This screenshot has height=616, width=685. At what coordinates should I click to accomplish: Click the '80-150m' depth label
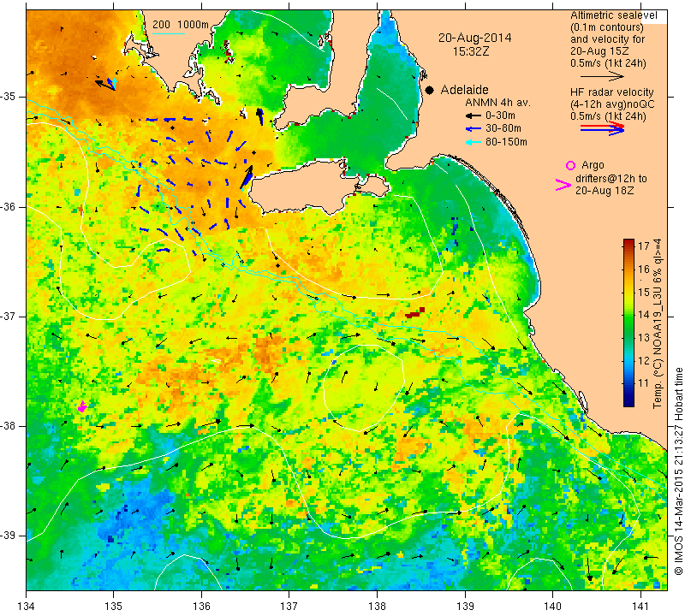tap(506, 142)
